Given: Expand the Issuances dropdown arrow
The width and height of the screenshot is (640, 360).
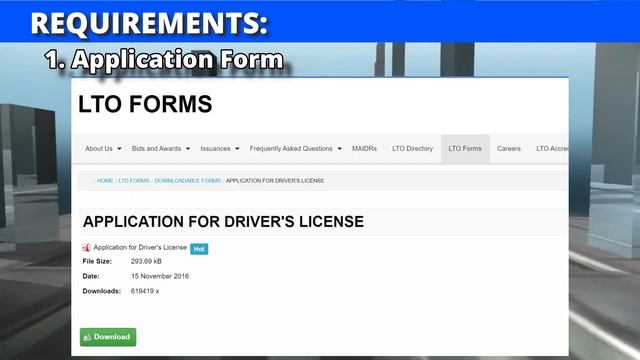Looking at the screenshot, I should [237, 149].
